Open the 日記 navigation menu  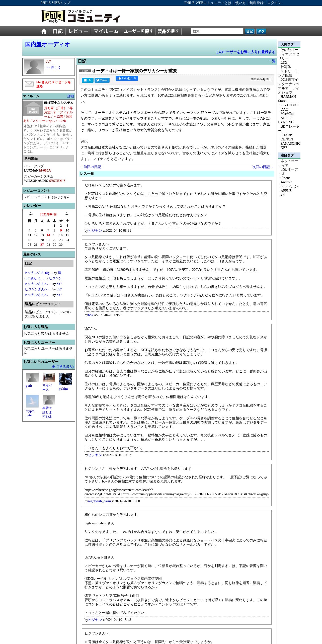(58, 31)
